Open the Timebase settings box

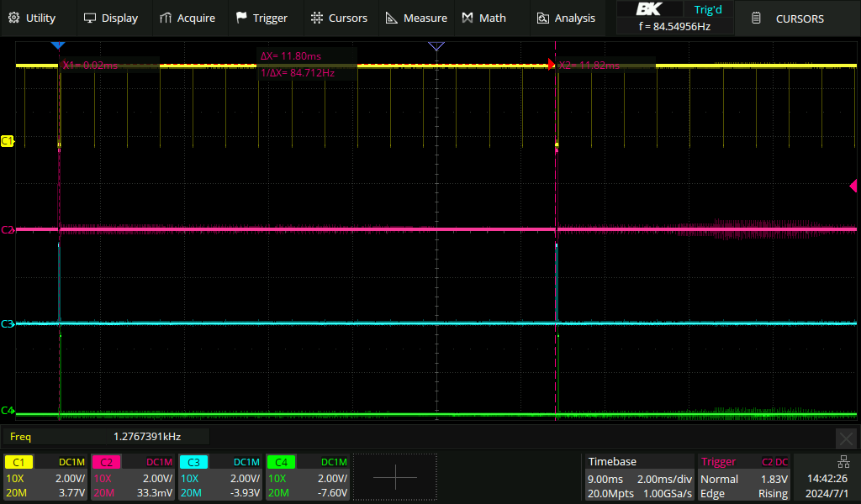(x=640, y=477)
